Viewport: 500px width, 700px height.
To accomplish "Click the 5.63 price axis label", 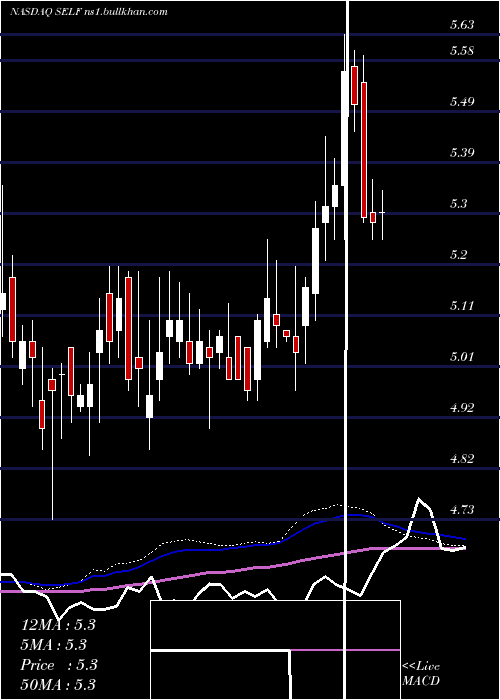I will click(462, 25).
